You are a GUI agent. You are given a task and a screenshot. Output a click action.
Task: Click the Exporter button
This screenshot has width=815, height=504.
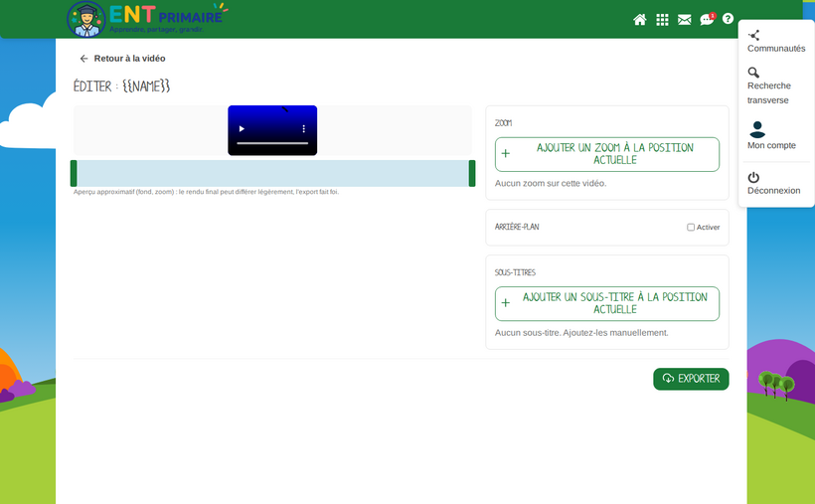[x=691, y=379]
